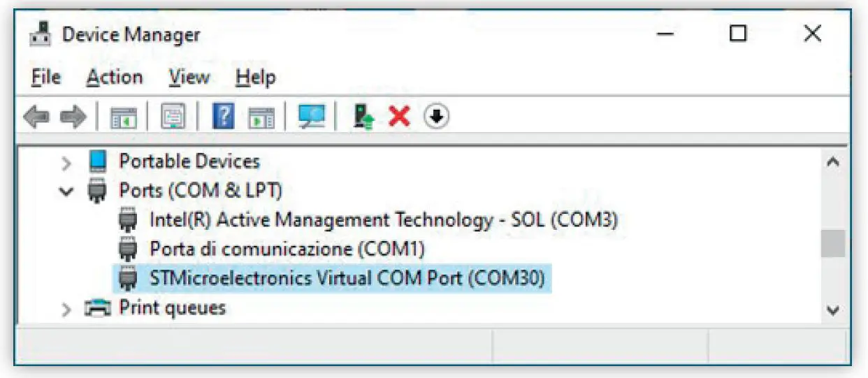Click the Disable device down-arrow icon
The width and height of the screenshot is (868, 378).
tap(436, 117)
